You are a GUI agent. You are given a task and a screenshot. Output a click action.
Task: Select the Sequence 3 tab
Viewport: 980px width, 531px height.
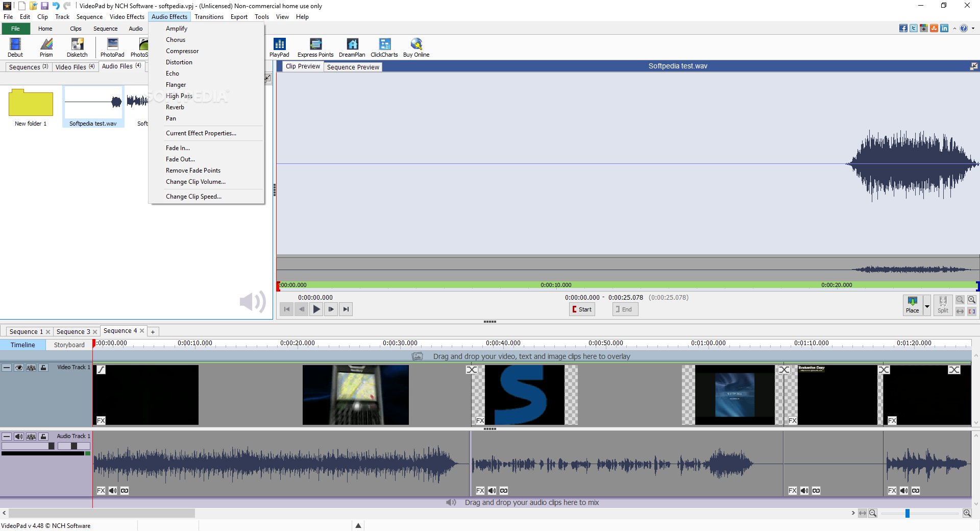pyautogui.click(x=73, y=332)
